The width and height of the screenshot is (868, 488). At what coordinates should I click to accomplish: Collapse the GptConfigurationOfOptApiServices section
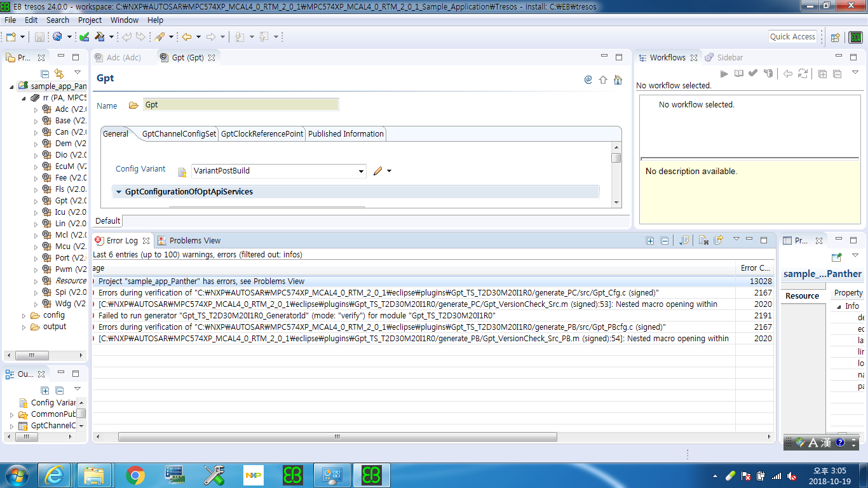click(118, 191)
